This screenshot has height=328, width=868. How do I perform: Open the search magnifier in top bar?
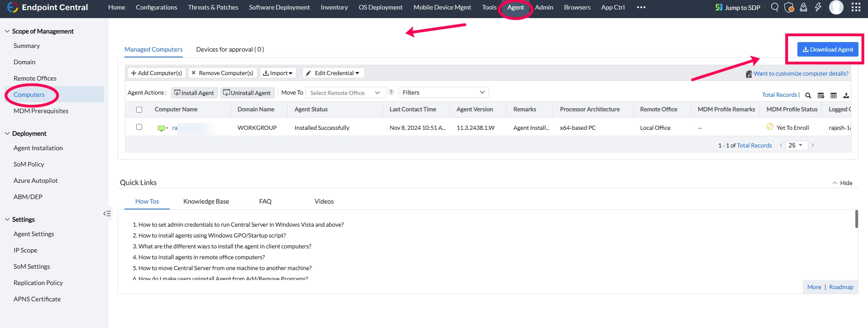[775, 7]
